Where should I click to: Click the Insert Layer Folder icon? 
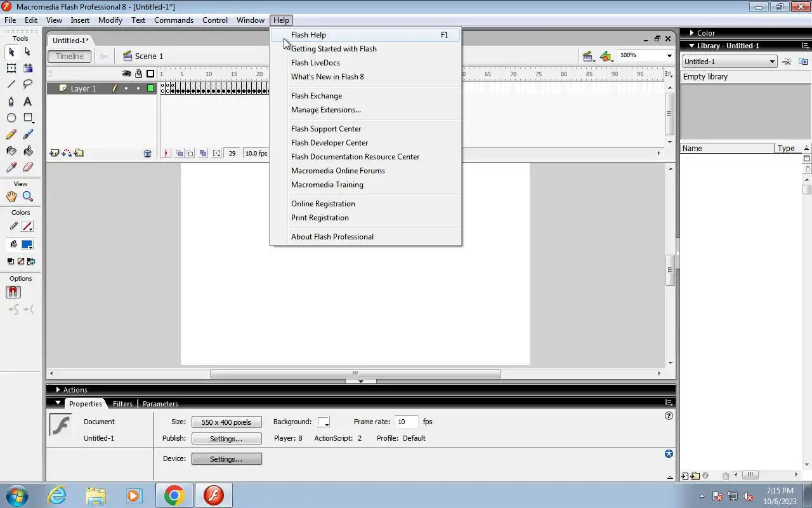(x=79, y=153)
